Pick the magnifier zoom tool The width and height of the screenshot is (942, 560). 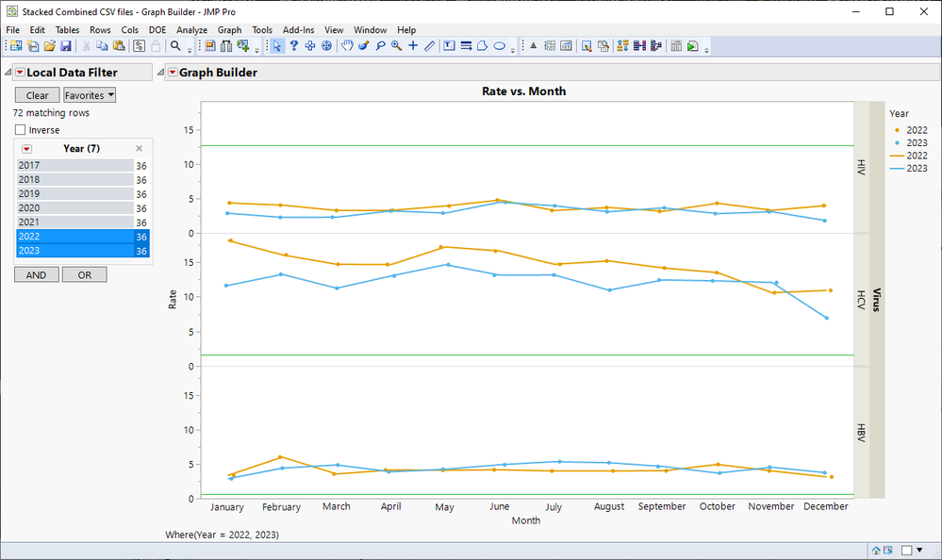pos(397,45)
